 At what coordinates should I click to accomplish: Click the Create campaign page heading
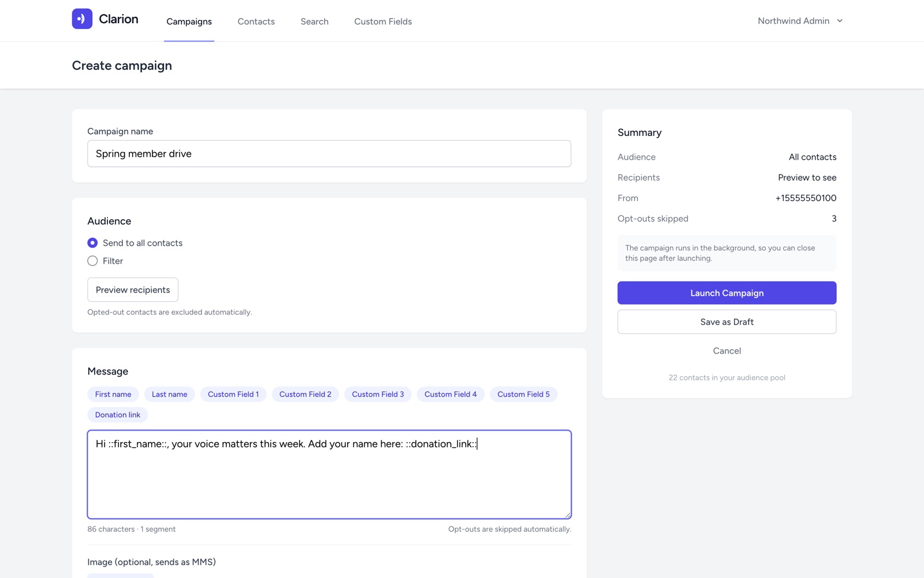coord(122,65)
